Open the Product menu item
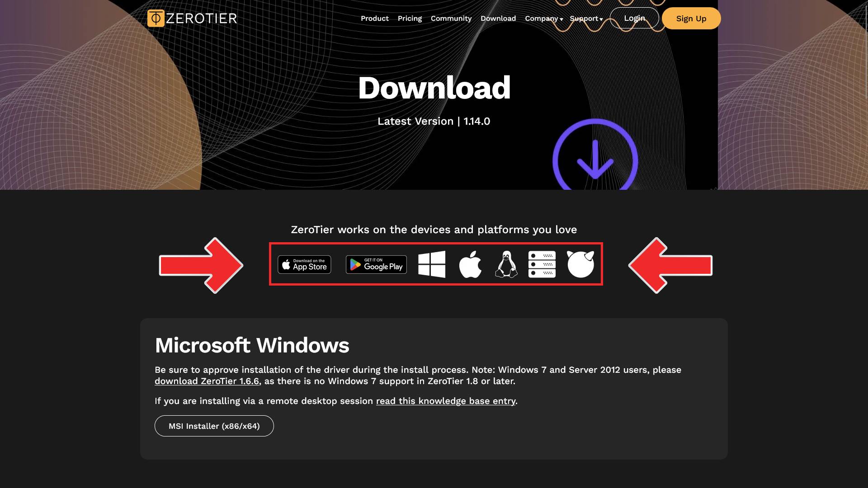 point(375,19)
